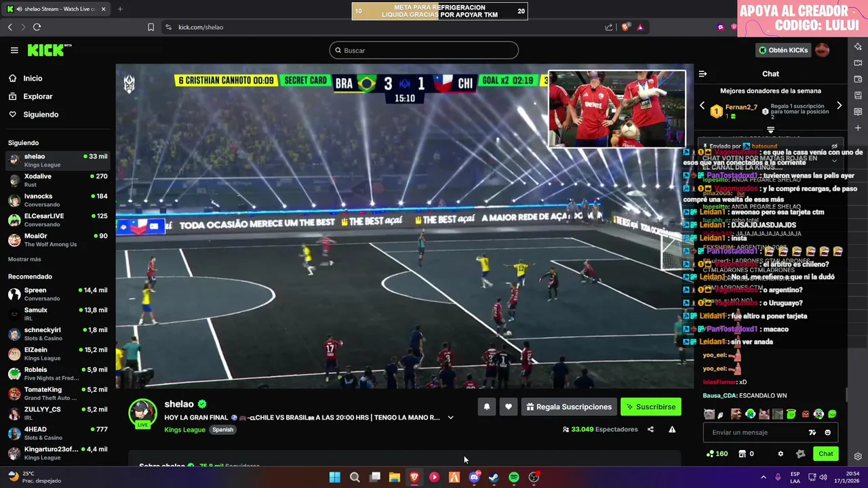Open the MoaiGr channel
Viewport: 868px width, 488px height.
point(58,240)
